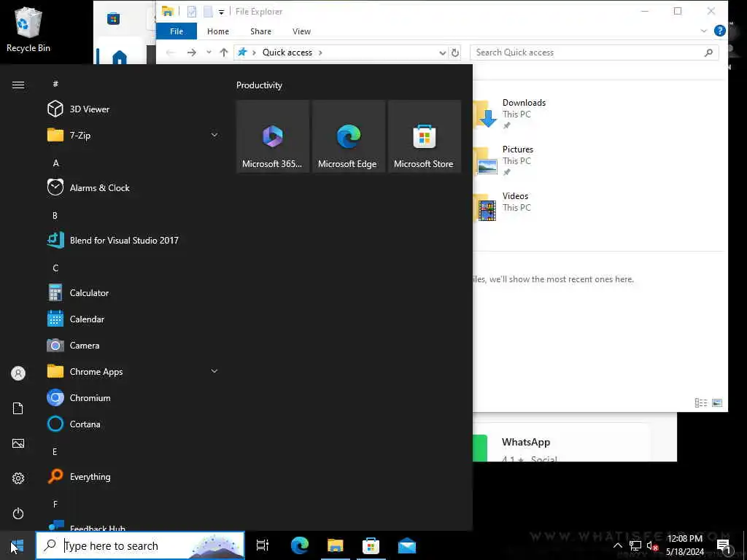
Task: Open Blend for Visual Studio 2017
Action: [x=133, y=240]
